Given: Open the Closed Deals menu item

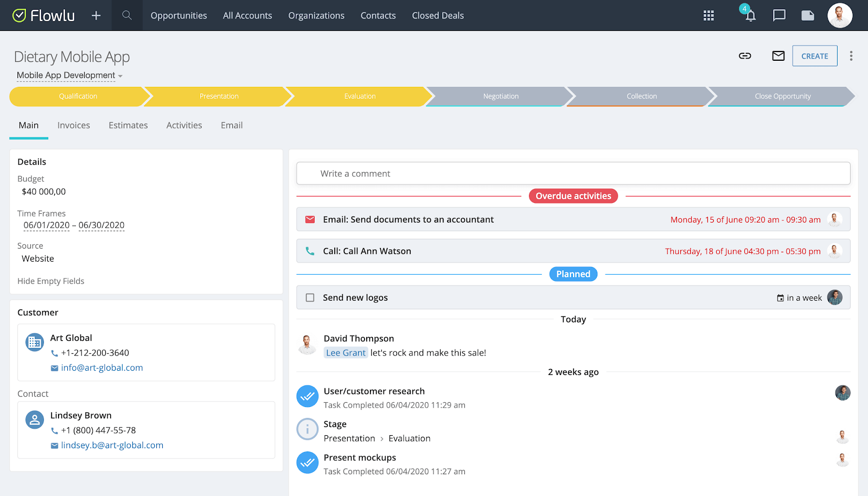Looking at the screenshot, I should (x=438, y=16).
